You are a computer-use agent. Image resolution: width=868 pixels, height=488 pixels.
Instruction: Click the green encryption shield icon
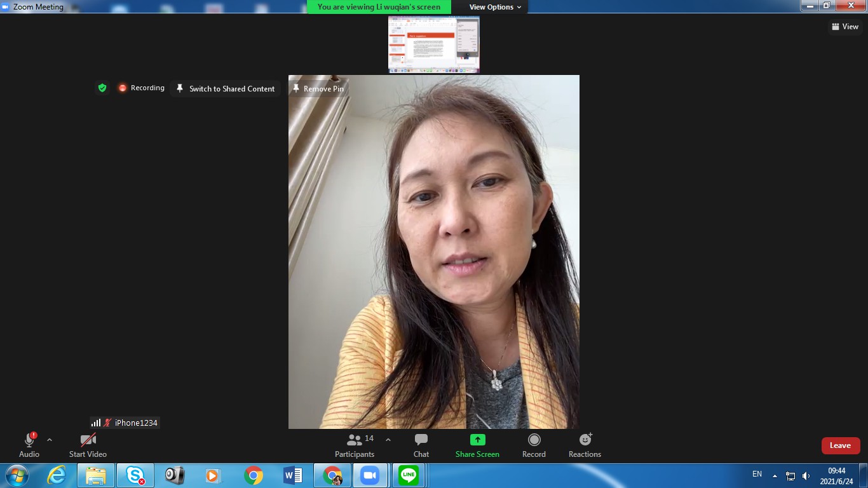[102, 88]
